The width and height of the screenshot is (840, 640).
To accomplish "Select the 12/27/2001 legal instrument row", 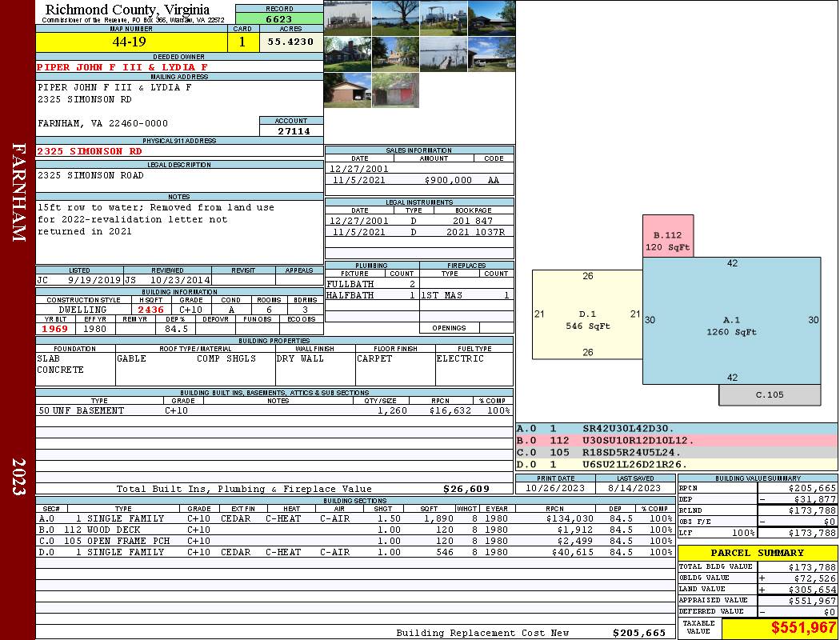I will pos(419,221).
